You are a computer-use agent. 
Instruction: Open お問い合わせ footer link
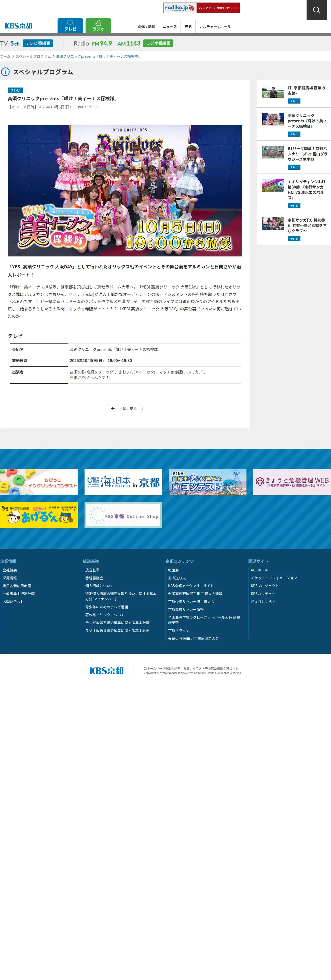click(x=13, y=602)
